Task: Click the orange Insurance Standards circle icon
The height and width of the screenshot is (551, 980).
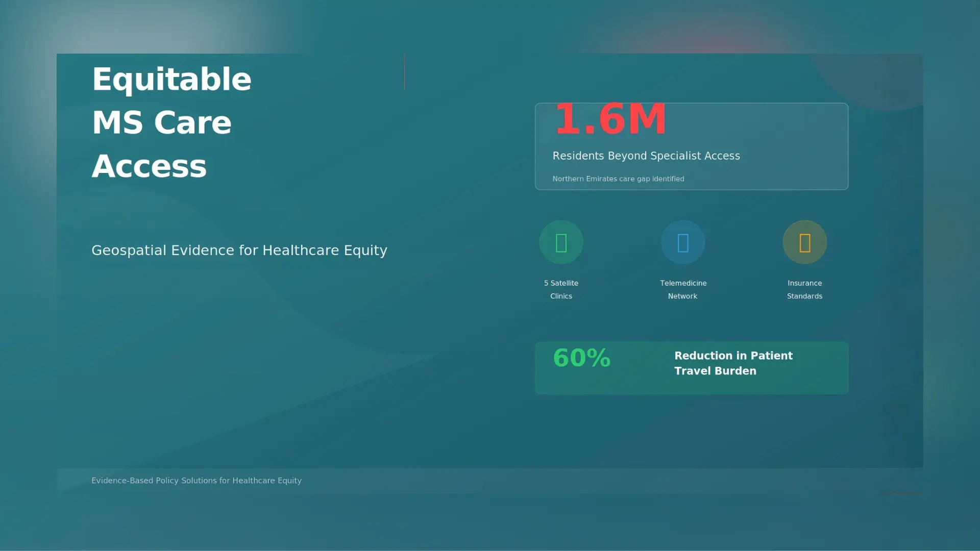Action: point(805,242)
